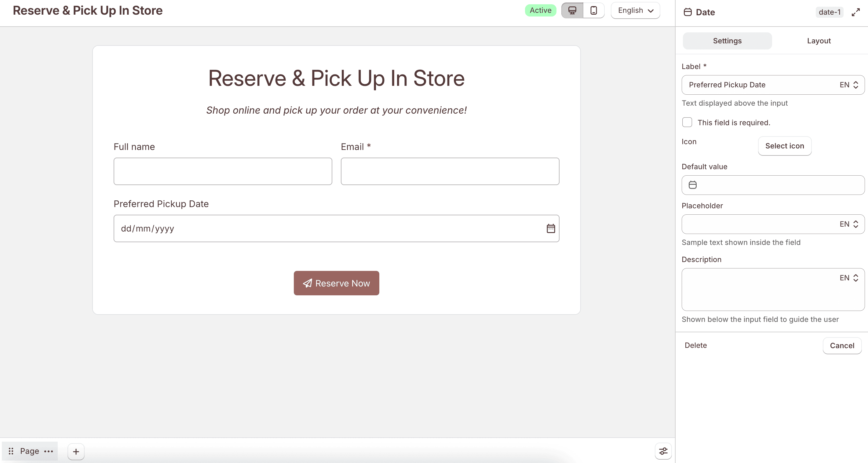Switch to mobile preview mode

594,10
